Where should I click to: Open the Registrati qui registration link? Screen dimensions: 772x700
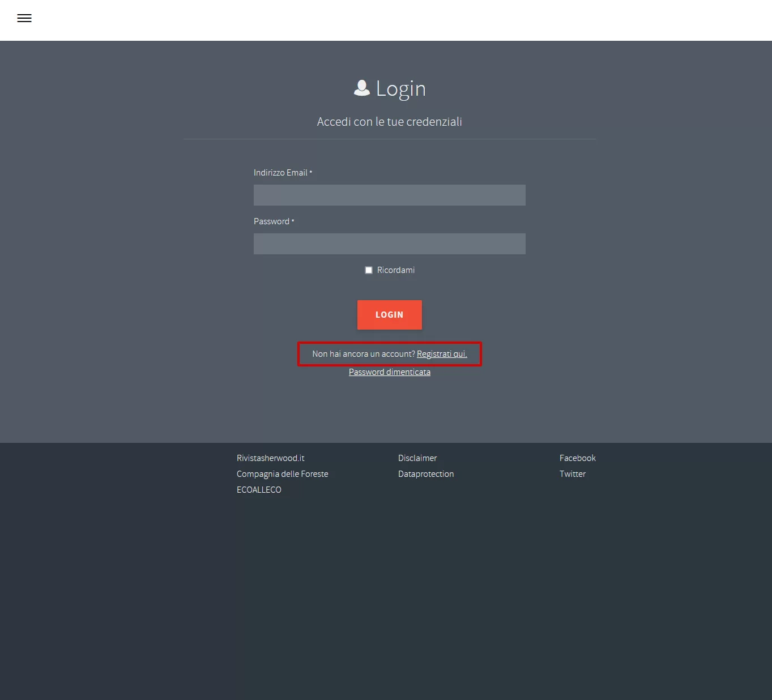click(442, 353)
